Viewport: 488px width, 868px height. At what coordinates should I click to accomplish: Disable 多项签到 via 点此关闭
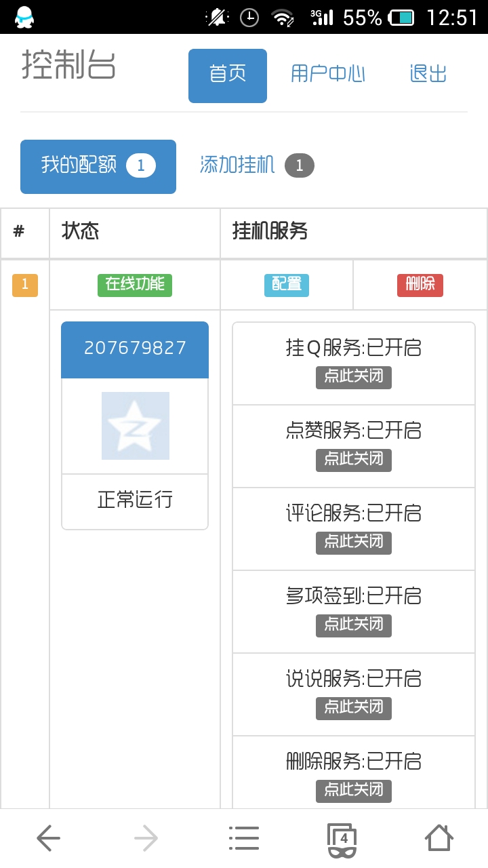click(354, 625)
